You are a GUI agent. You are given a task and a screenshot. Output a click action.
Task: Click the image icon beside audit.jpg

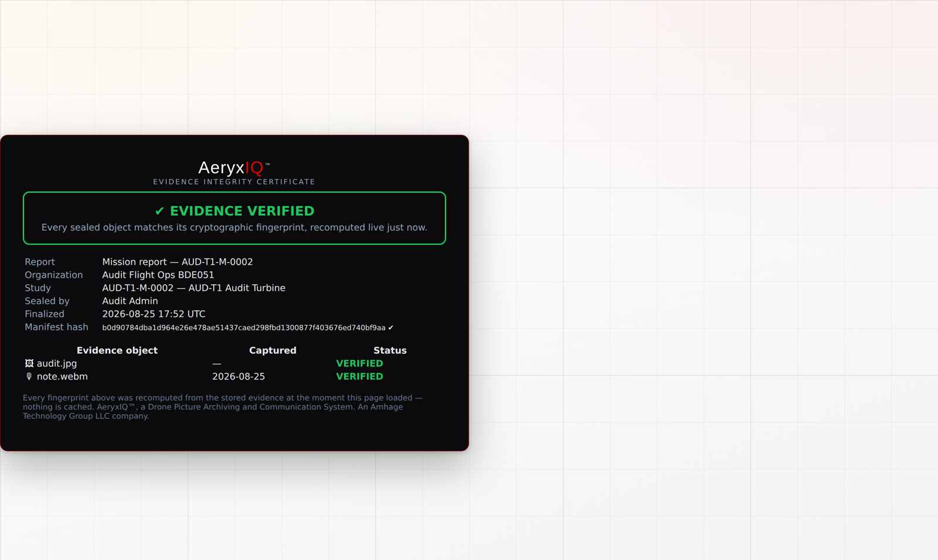(x=29, y=364)
